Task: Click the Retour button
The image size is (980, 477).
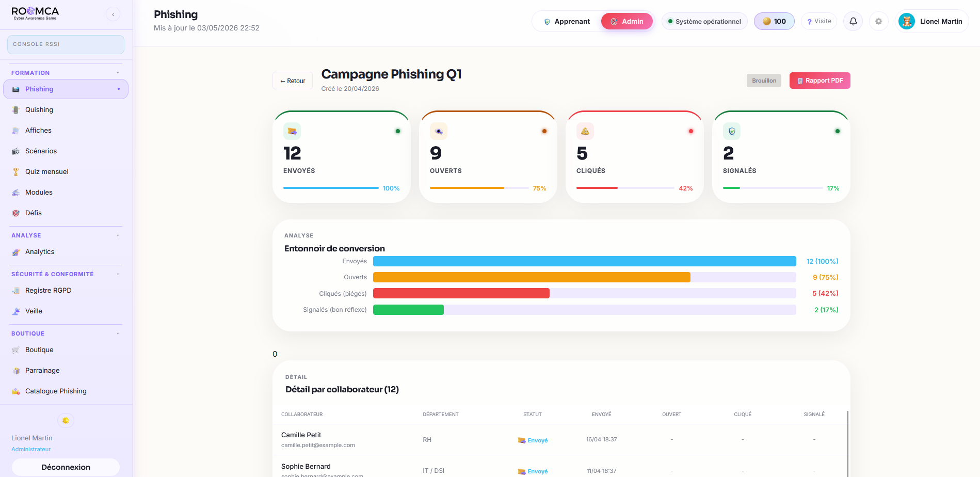Action: pos(293,81)
